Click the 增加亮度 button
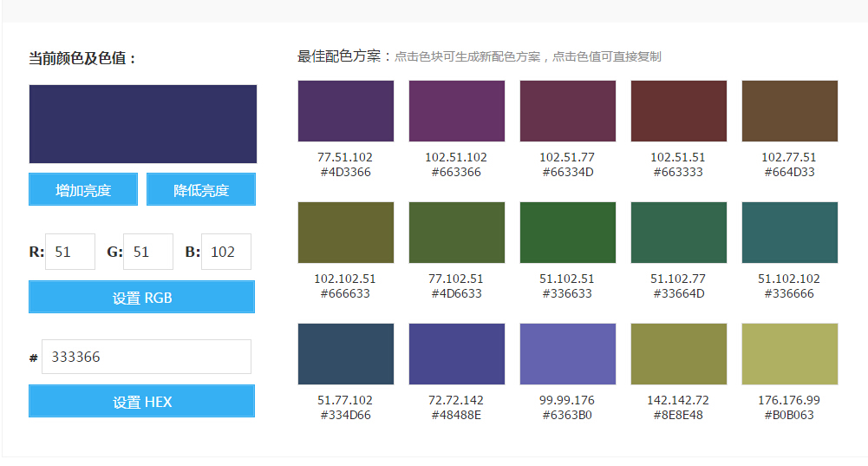Viewport: 868px width, 466px height. pyautogui.click(x=83, y=190)
